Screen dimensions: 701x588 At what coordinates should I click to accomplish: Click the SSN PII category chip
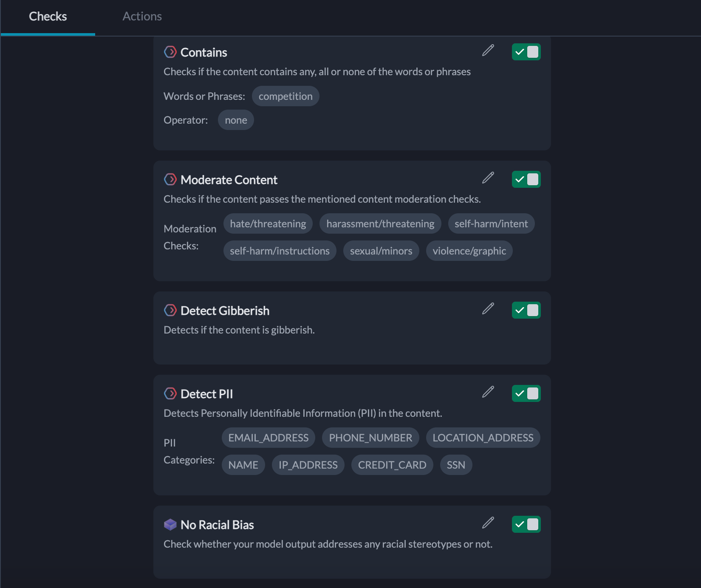(455, 464)
